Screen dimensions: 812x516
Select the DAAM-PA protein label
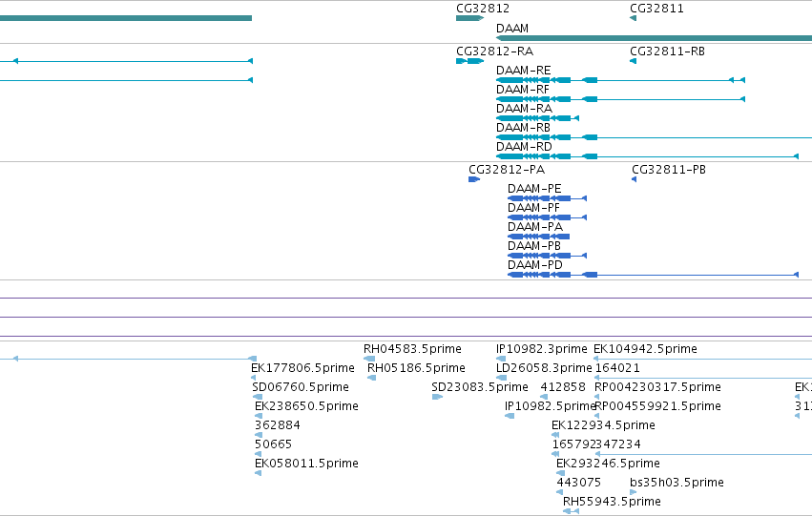535,227
